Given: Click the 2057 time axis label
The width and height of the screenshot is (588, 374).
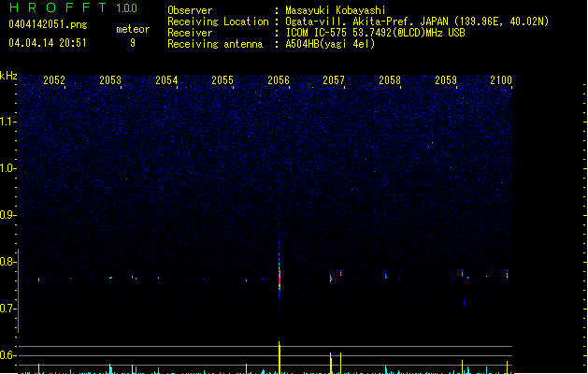Looking at the screenshot, I should [x=334, y=80].
